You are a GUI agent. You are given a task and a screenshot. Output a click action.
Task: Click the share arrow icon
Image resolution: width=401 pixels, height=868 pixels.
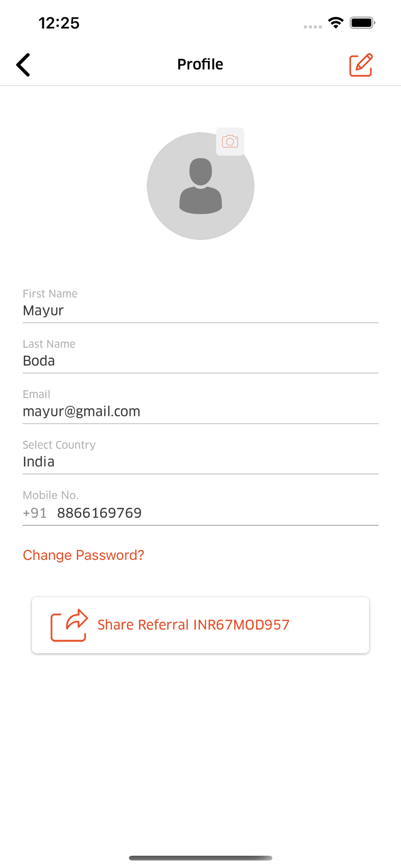[69, 625]
